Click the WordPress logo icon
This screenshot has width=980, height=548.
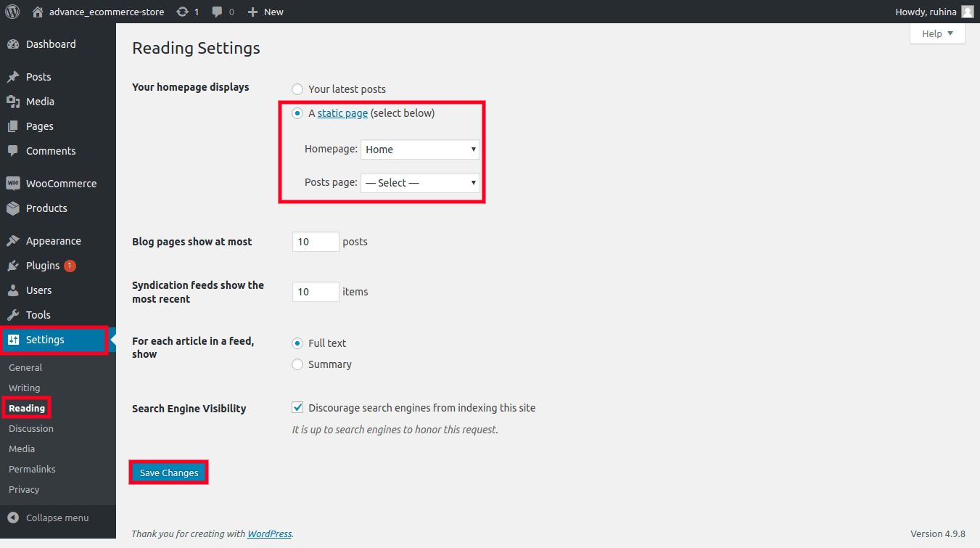(12, 12)
